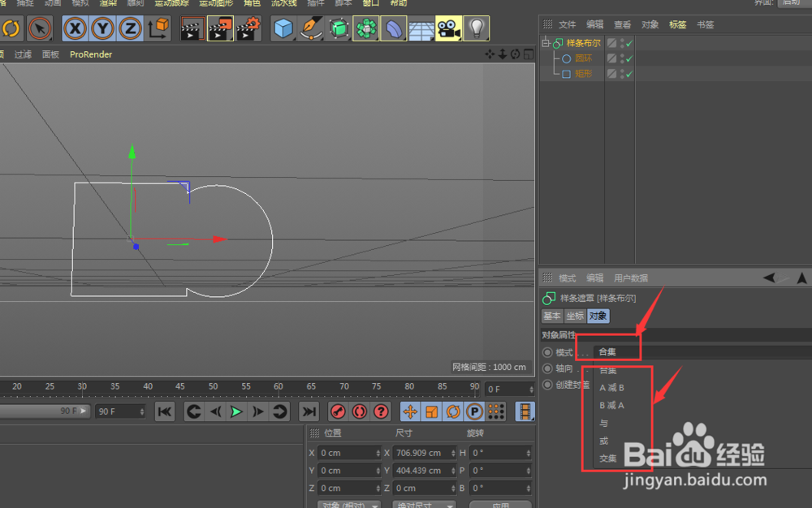Choose B 减 A mode option
Image resolution: width=812 pixels, height=508 pixels.
click(611, 405)
